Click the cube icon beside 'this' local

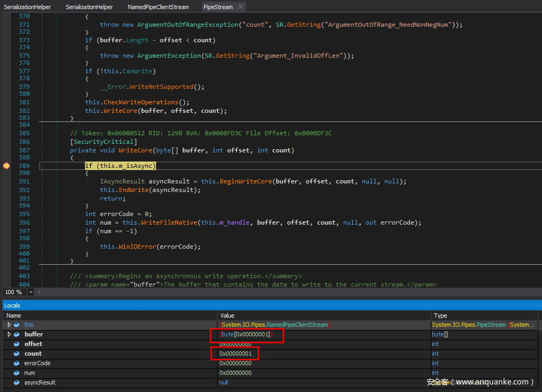(17, 325)
